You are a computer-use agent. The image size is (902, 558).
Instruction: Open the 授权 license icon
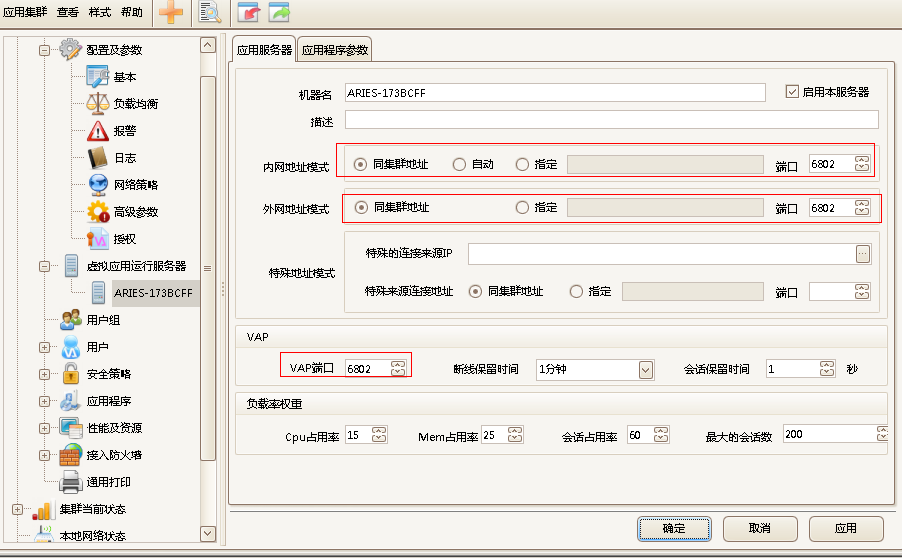(x=98, y=239)
